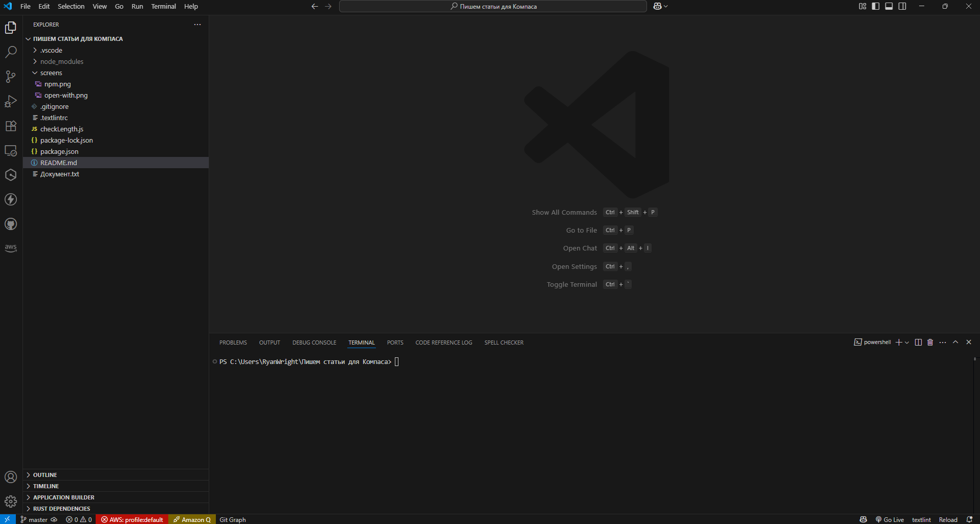This screenshot has width=980, height=524.
Task: Toggle the primary side bar
Action: 876,6
